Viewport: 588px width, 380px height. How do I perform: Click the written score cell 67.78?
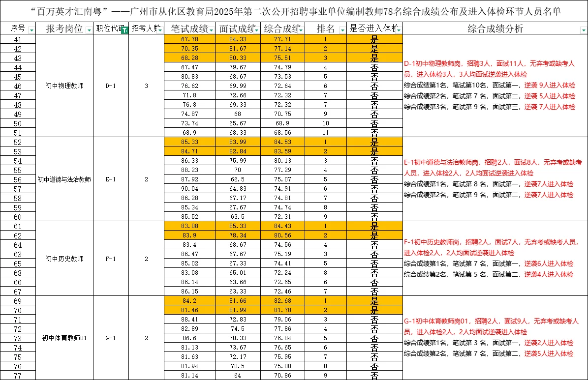[x=190, y=39]
